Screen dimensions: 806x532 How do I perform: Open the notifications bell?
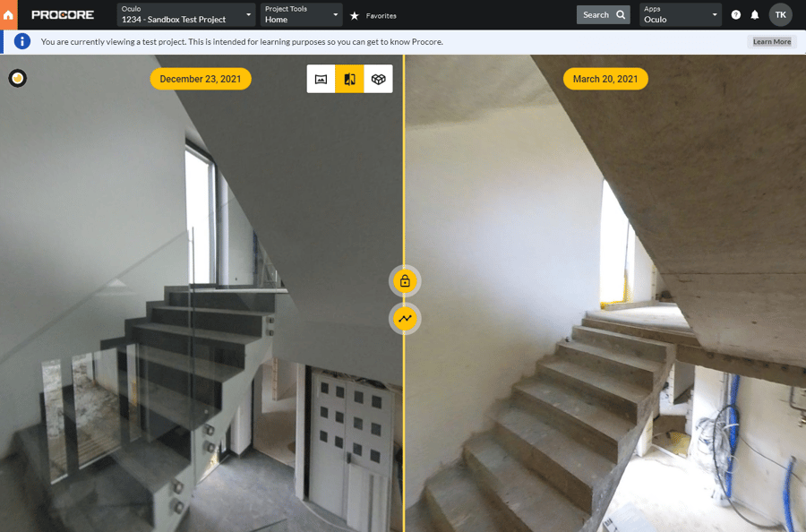(x=755, y=15)
